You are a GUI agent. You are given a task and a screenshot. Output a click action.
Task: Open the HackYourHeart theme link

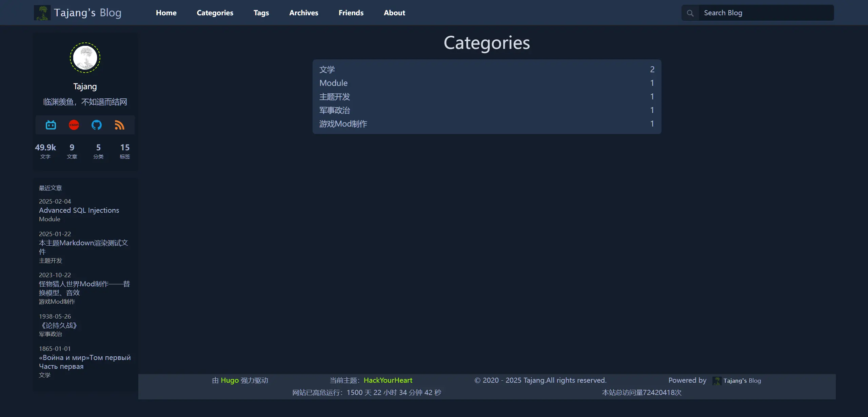[388, 380]
